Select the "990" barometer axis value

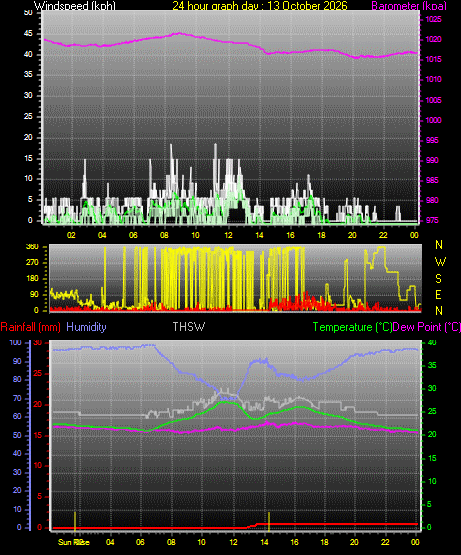click(432, 160)
